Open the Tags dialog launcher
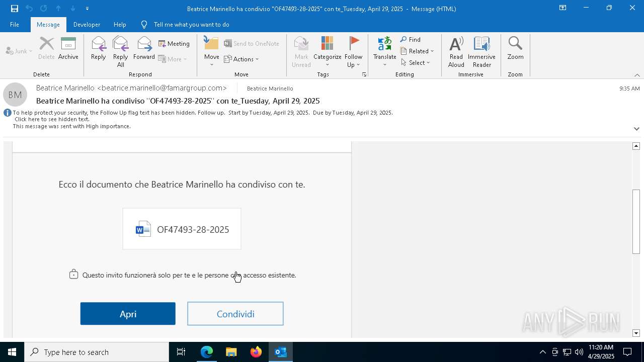644x362 pixels. coord(364,74)
